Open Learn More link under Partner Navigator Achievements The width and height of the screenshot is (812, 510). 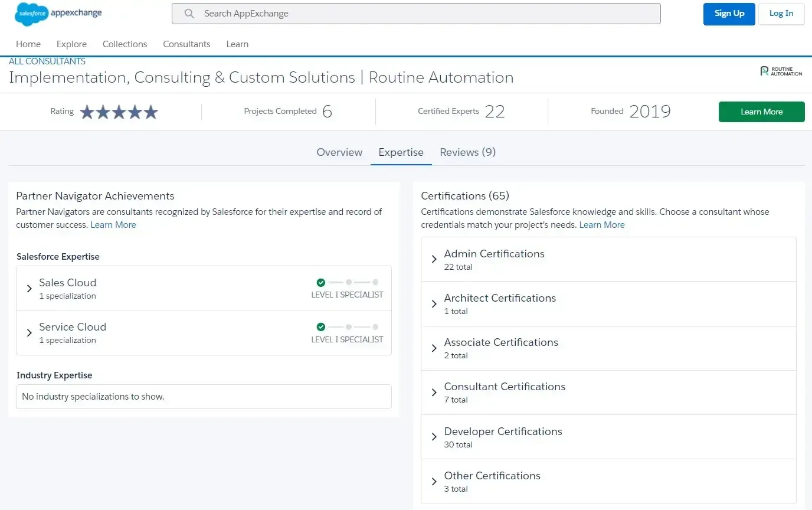click(113, 225)
